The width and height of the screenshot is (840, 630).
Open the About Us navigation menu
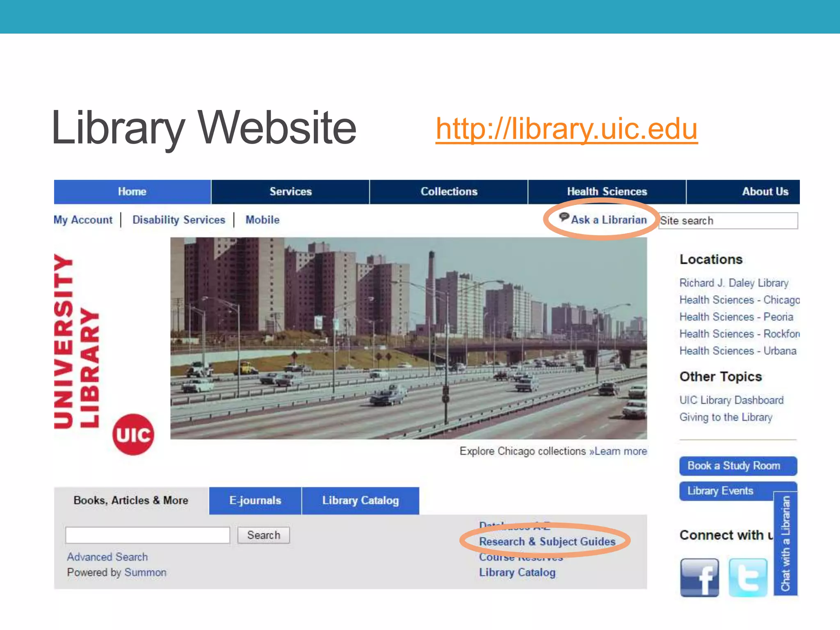pos(743,192)
